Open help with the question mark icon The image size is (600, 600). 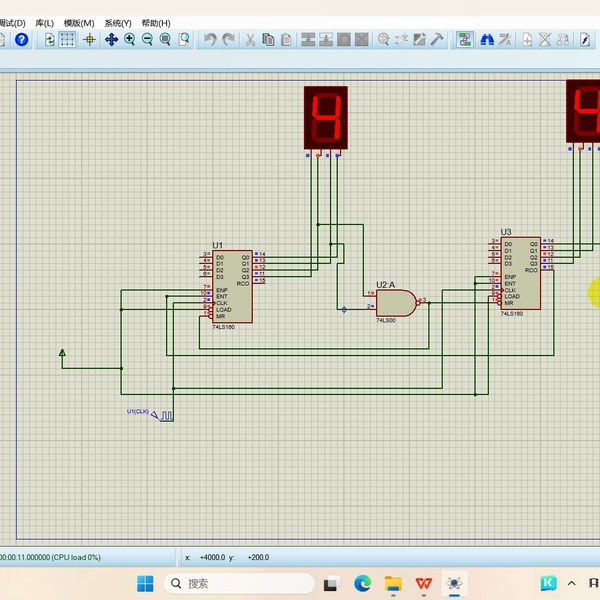tap(21, 40)
